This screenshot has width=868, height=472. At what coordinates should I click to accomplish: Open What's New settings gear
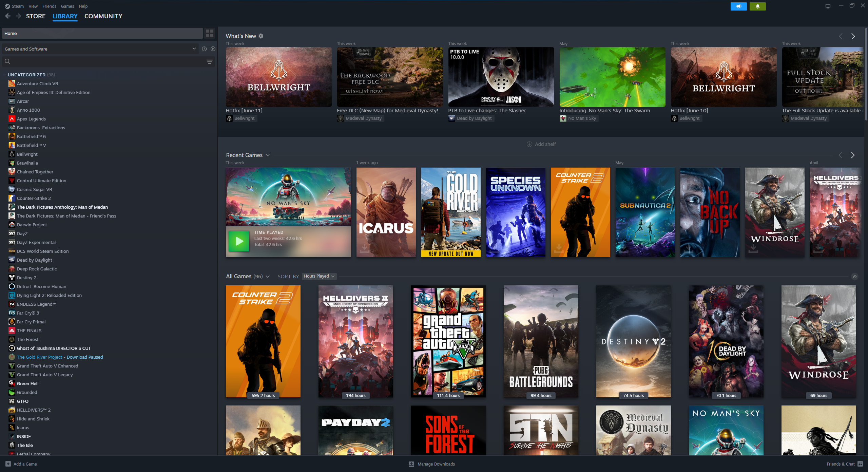coord(261,36)
